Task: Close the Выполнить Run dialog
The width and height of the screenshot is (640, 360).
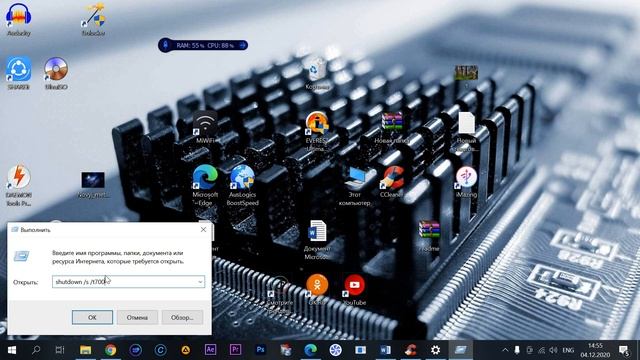Action: click(x=203, y=229)
